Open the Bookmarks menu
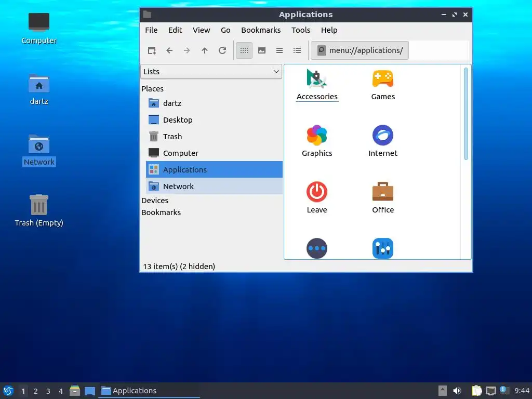 pos(261,30)
